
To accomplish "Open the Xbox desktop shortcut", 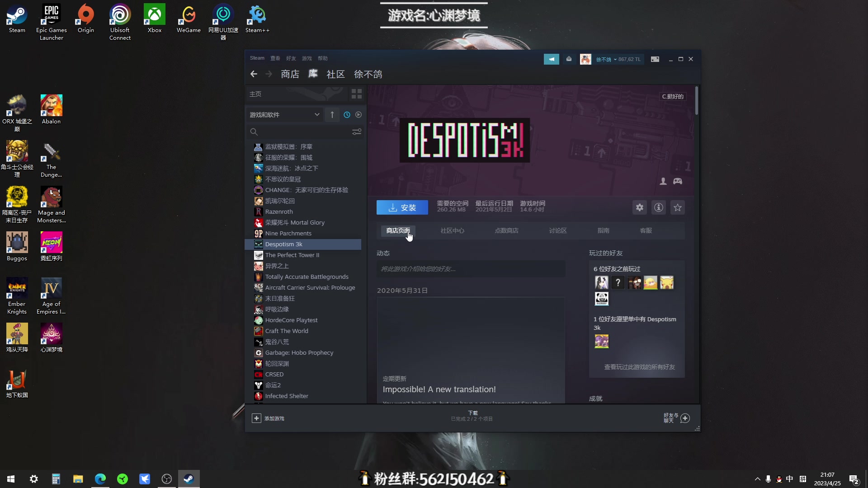I will click(154, 18).
